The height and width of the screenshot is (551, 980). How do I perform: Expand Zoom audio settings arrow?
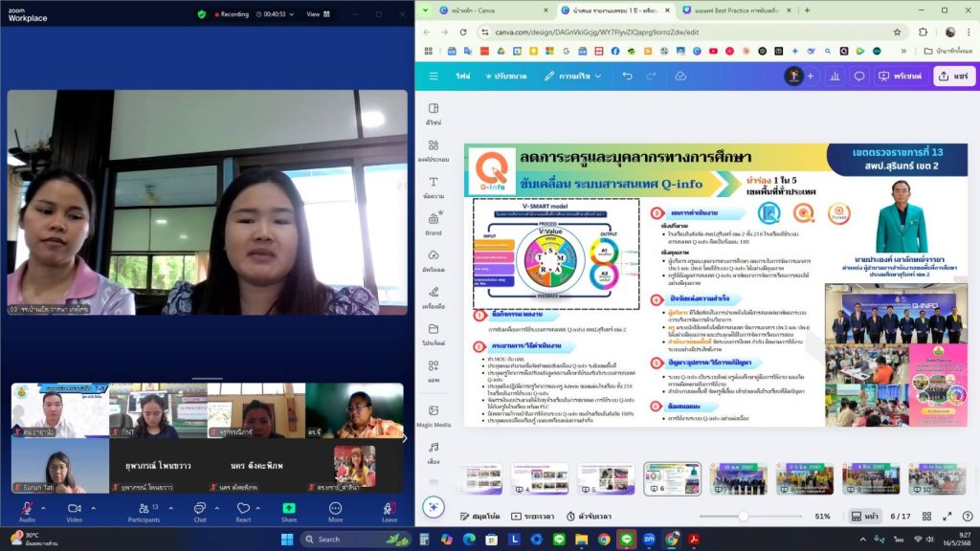click(x=43, y=509)
